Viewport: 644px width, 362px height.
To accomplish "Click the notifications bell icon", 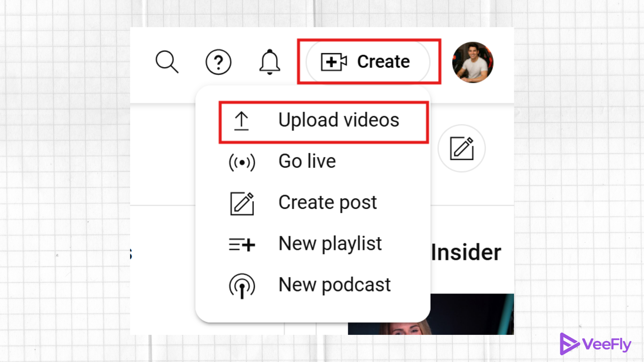I will (269, 62).
